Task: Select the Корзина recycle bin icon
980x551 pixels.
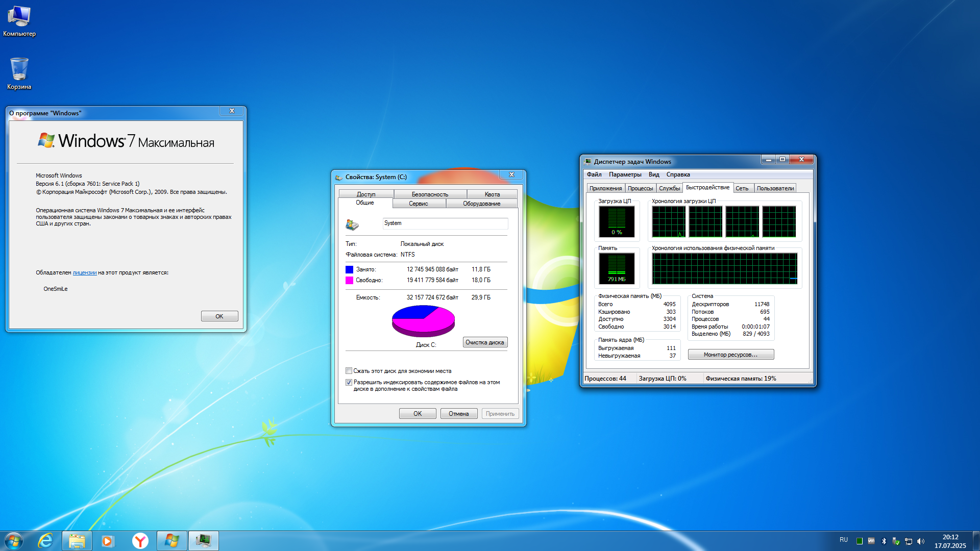Action: point(19,74)
